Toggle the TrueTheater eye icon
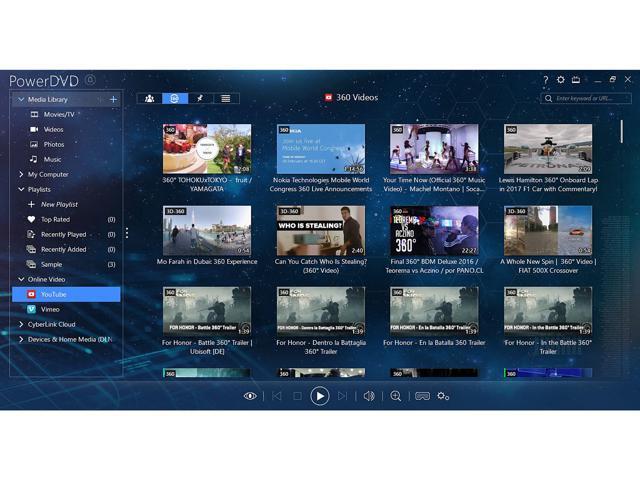 click(250, 396)
